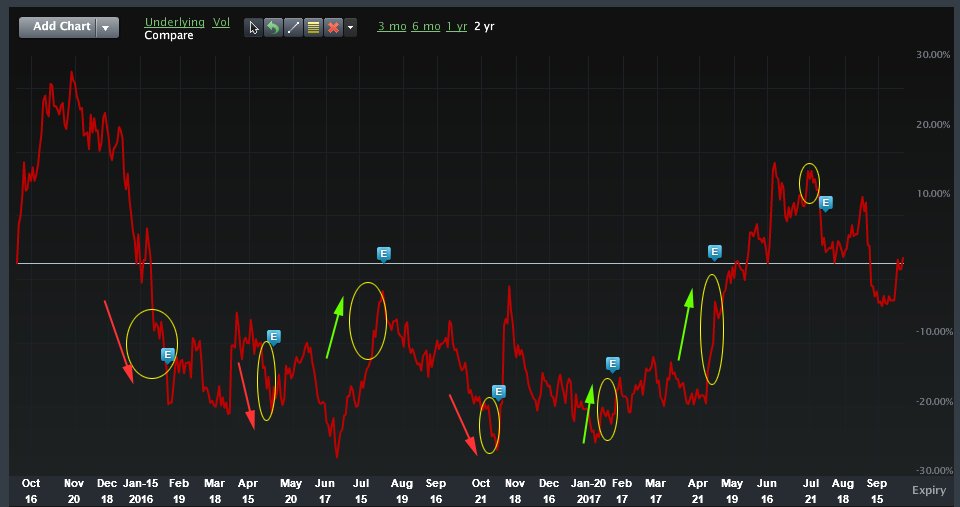
Task: Click the -20.00% y-axis label
Action: (933, 402)
